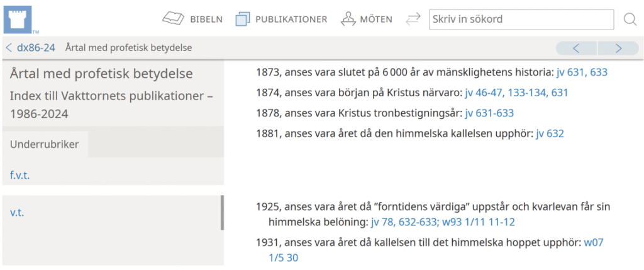Click the double-arrow sync icon
This screenshot has height=270, width=644.
[413, 20]
